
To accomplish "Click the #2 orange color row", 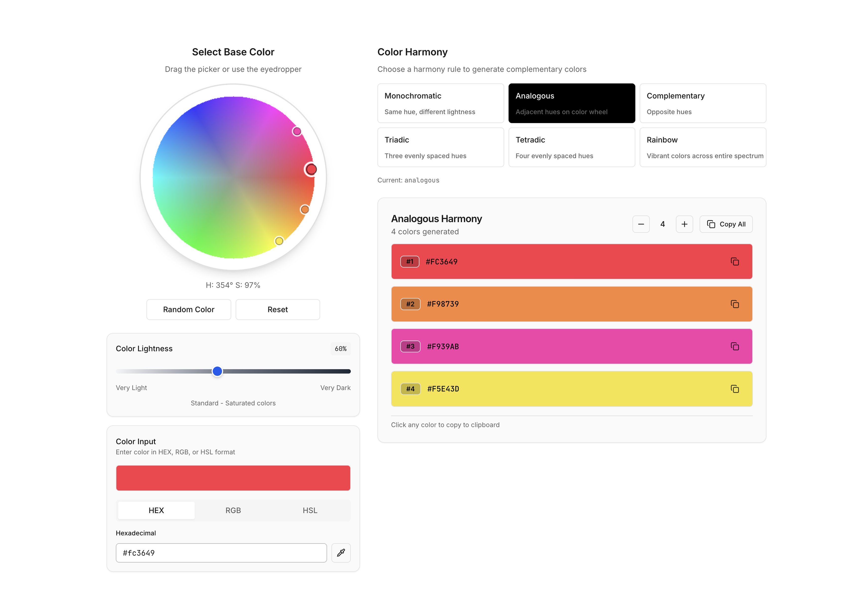I will pyautogui.click(x=572, y=304).
